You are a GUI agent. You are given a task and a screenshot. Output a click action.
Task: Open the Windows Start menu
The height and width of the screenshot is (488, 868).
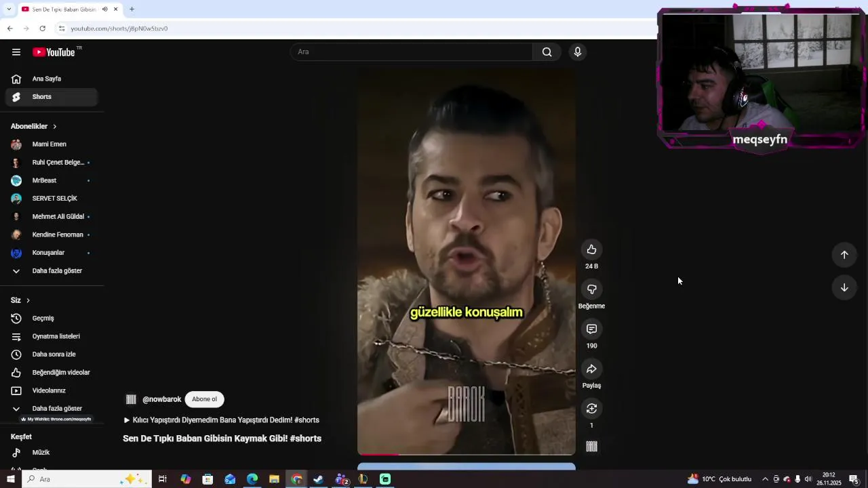coord(11,479)
